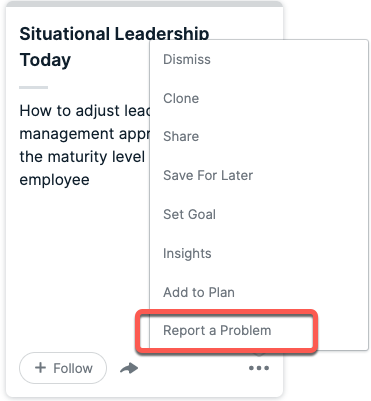The image size is (371, 401).
Task: Select Add to Plan entry
Action: click(199, 292)
